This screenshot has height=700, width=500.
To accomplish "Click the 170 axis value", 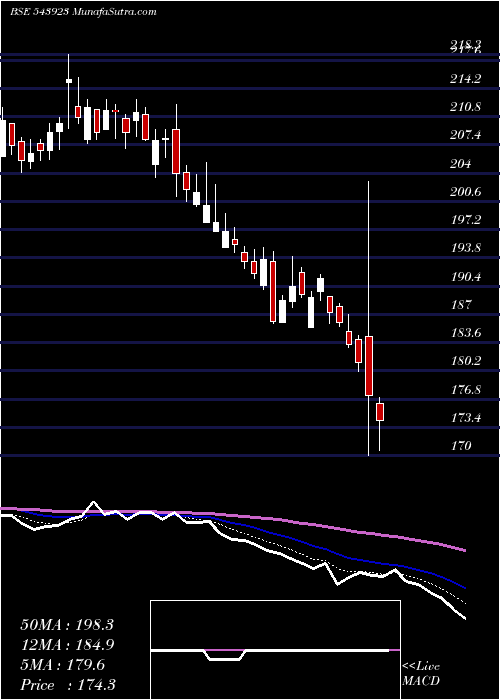I will (x=461, y=446).
